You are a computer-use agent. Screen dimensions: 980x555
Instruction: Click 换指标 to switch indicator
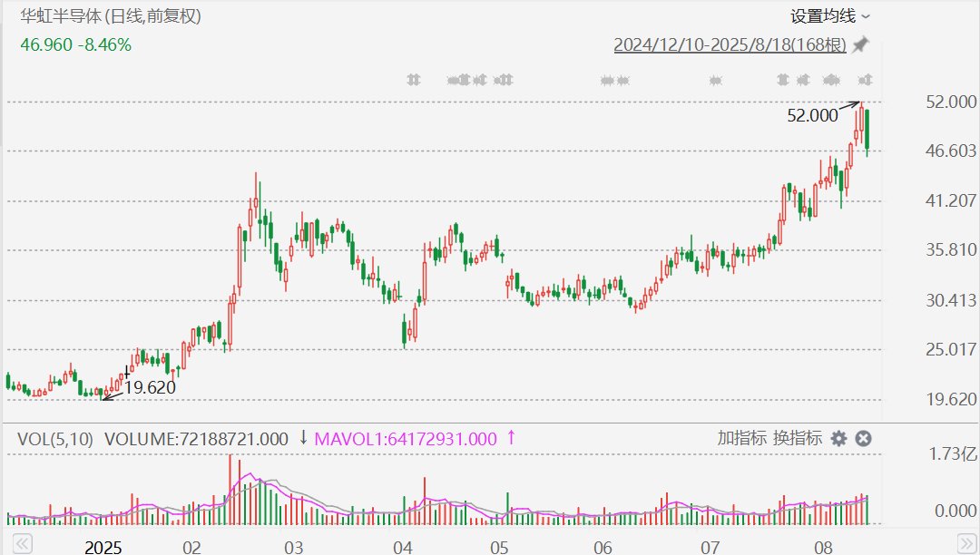coord(798,438)
